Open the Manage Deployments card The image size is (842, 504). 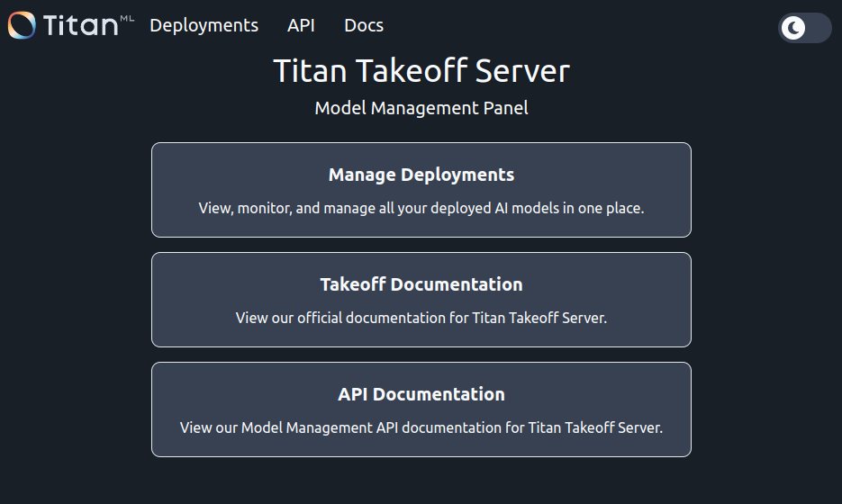[421, 190]
